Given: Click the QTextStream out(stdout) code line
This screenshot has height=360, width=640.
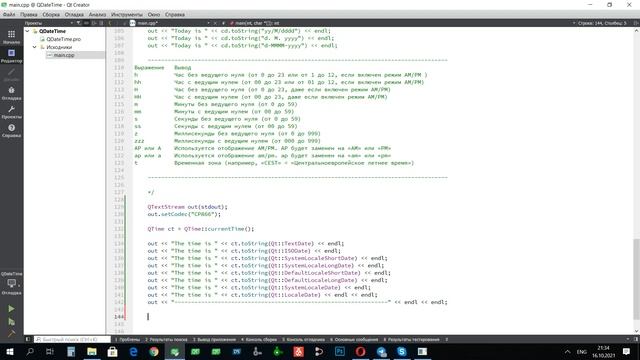Looking at the screenshot, I should click(x=187, y=207).
